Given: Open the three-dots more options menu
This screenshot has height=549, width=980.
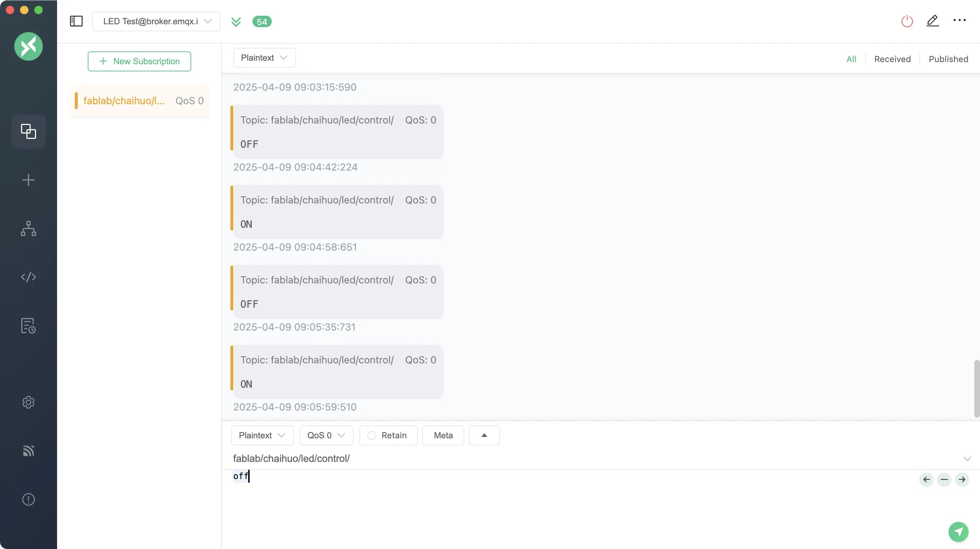Looking at the screenshot, I should (x=959, y=21).
